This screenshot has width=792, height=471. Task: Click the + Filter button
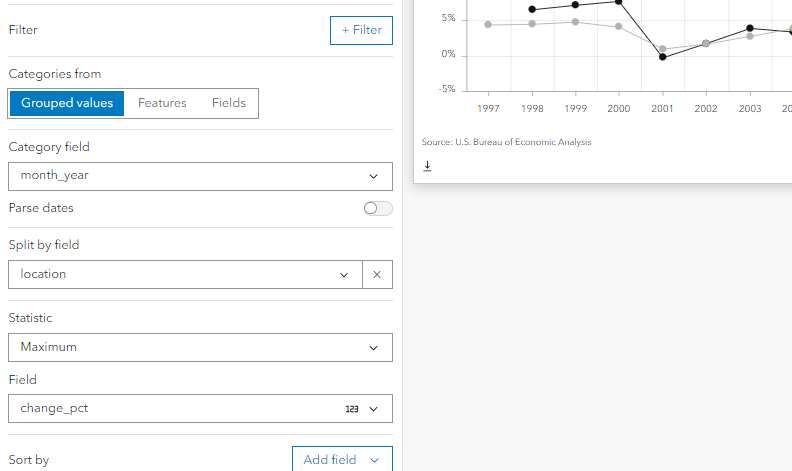361,30
